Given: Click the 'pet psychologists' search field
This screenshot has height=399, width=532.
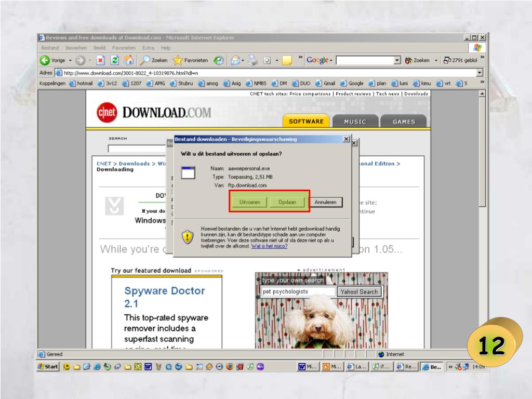Looking at the screenshot, I should point(298,292).
